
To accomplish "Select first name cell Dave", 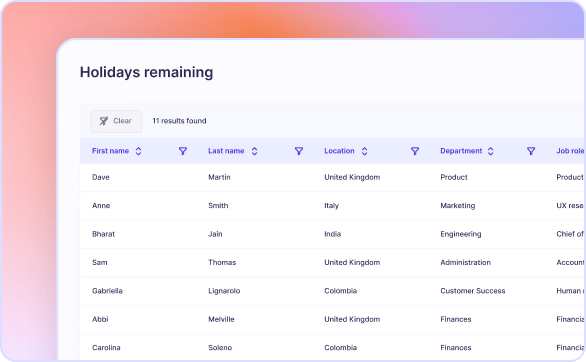I will click(101, 177).
